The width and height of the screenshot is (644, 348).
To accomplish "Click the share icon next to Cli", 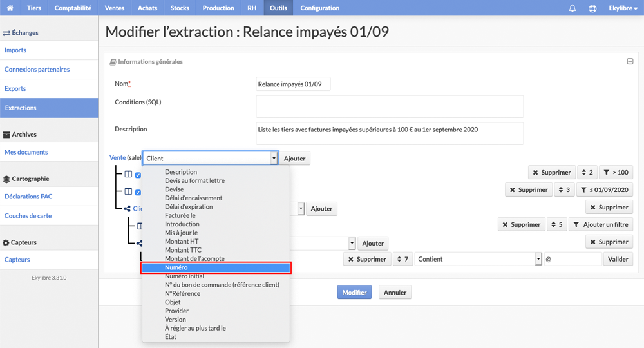I will [127, 209].
